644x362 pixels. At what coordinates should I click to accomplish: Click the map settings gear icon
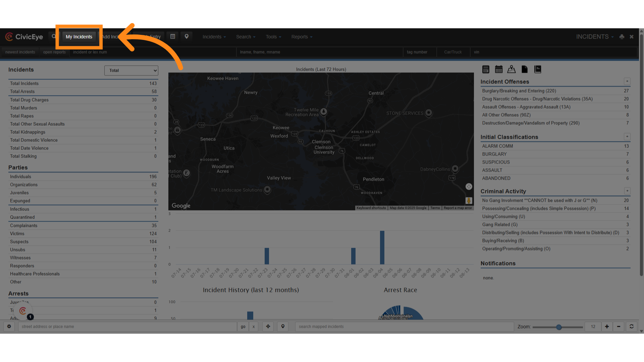9,326
